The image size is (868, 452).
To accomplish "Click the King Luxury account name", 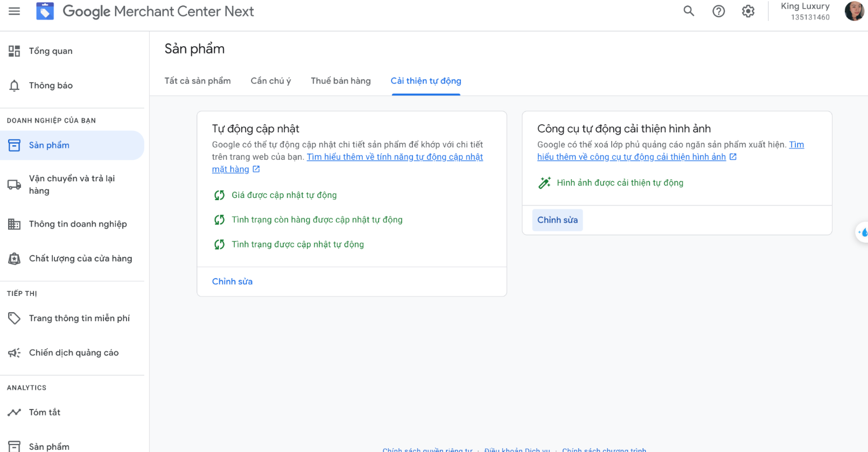I will (805, 6).
